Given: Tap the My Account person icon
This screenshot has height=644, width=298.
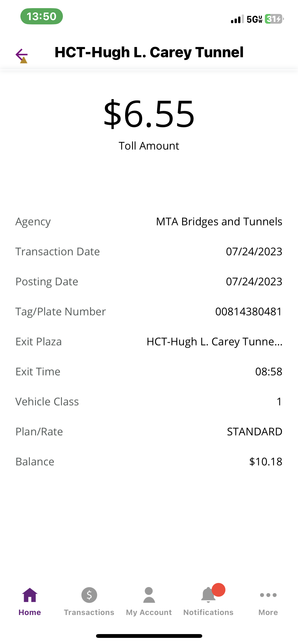Looking at the screenshot, I should (x=149, y=595).
